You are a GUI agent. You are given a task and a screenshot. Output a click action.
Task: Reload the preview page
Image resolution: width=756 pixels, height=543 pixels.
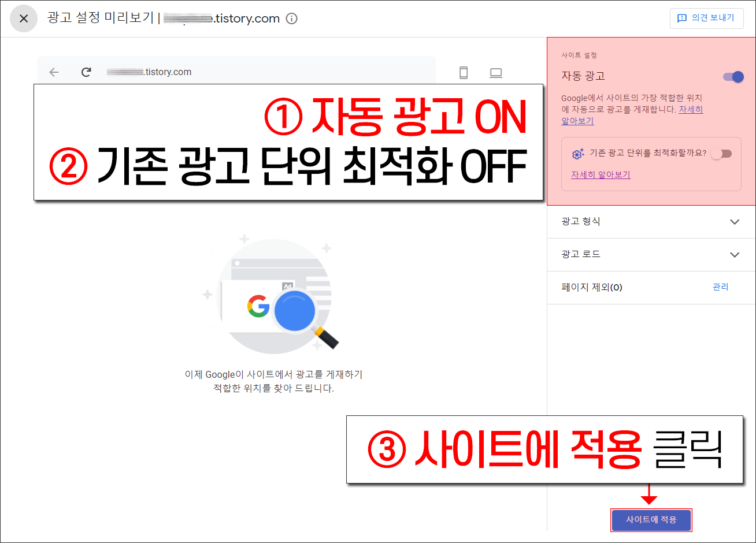86,72
